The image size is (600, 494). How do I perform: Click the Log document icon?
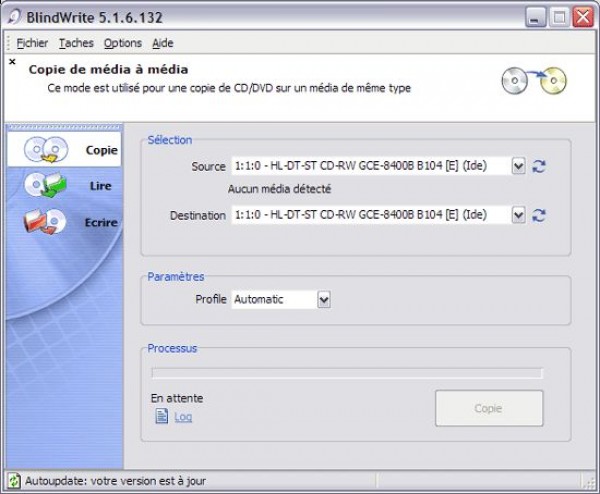point(161,416)
